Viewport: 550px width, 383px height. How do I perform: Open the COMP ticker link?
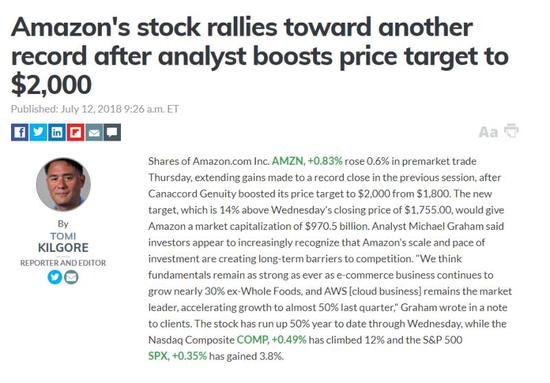click(253, 340)
